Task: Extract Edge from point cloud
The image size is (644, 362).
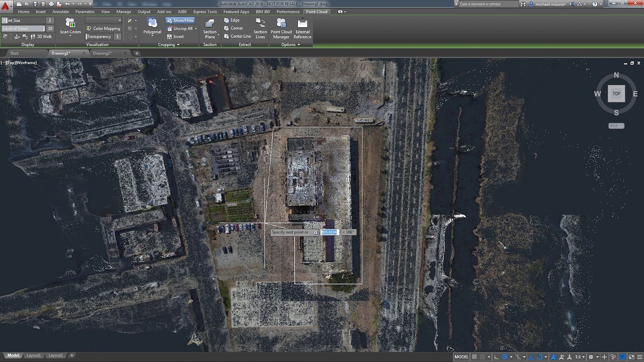Action: 232,20
